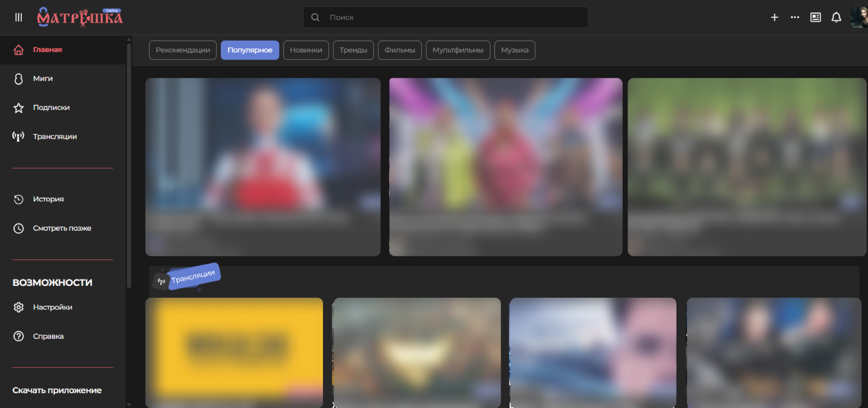Switch to the Рекомендации tab
Viewport: 868px width, 408px height.
click(x=183, y=50)
